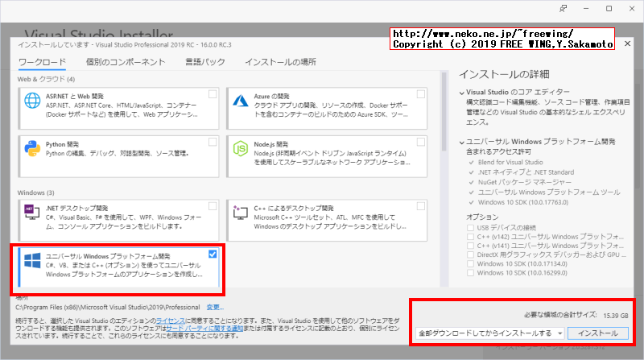Maximize the Visual Studio Installer window
Image resolution: width=644 pixels, height=360 pixels.
click(x=609, y=9)
